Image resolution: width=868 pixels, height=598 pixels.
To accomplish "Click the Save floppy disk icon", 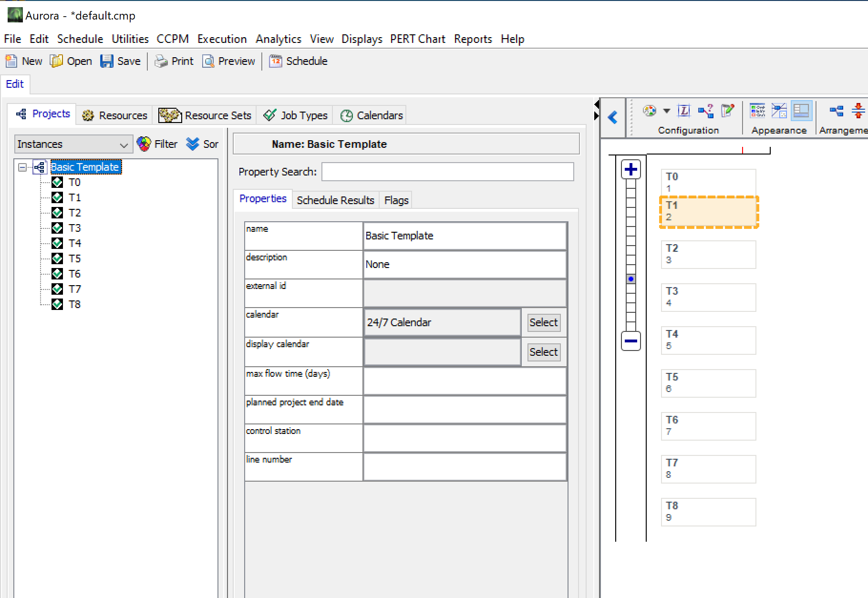I will pos(106,61).
